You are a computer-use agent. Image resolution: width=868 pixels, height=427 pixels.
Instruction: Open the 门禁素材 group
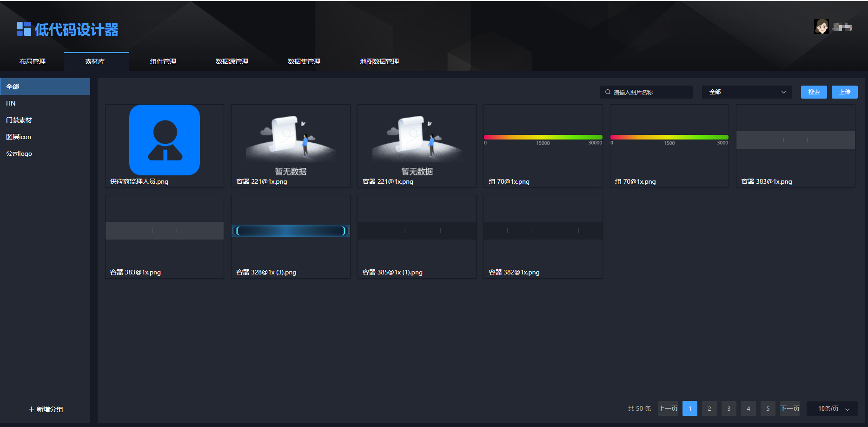click(45, 120)
